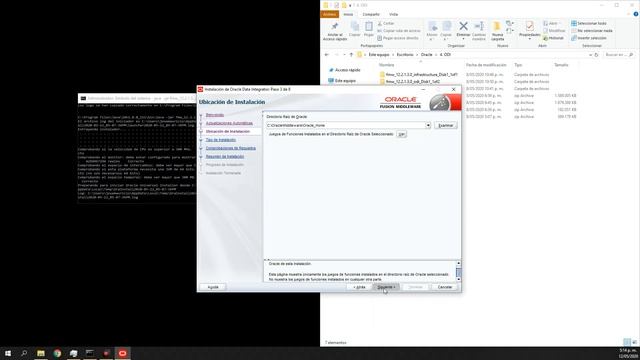Click Abrir in the ribbon Abrir group
This screenshot has height=360, width=640.
click(550, 24)
